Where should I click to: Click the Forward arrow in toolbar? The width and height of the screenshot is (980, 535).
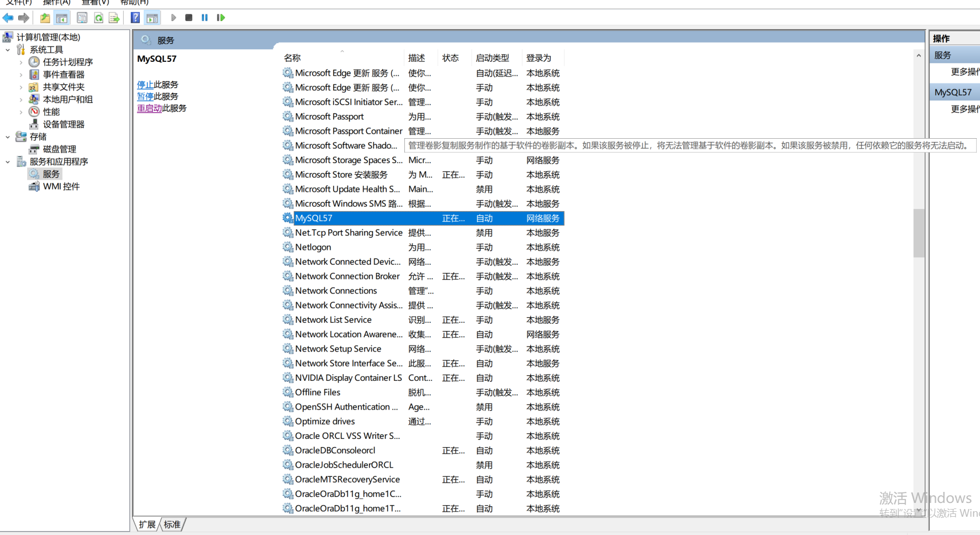point(24,18)
